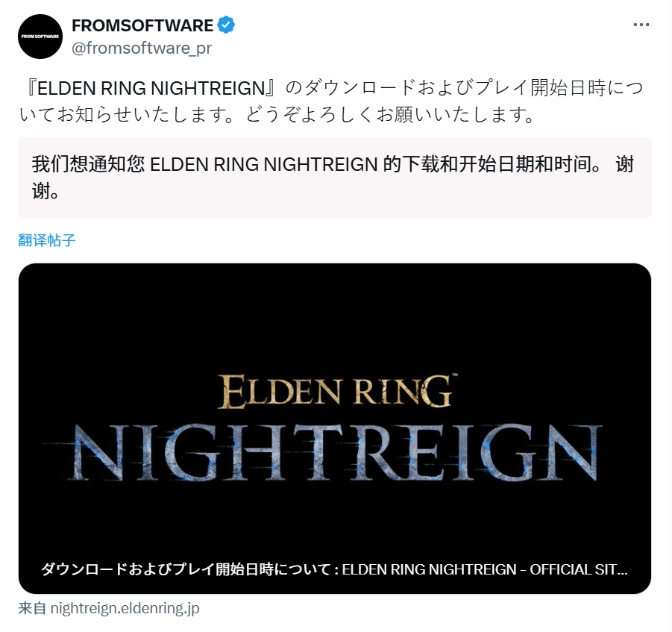This screenshot has width=672, height=632.
Task: Click the OFFICIAL SIT... truncated caption end
Action: point(579,569)
